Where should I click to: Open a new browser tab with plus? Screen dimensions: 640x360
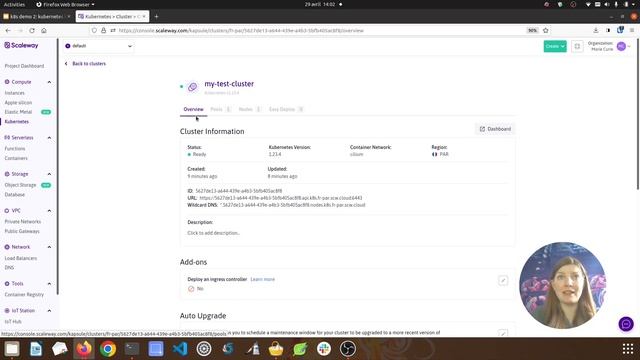coord(156,17)
